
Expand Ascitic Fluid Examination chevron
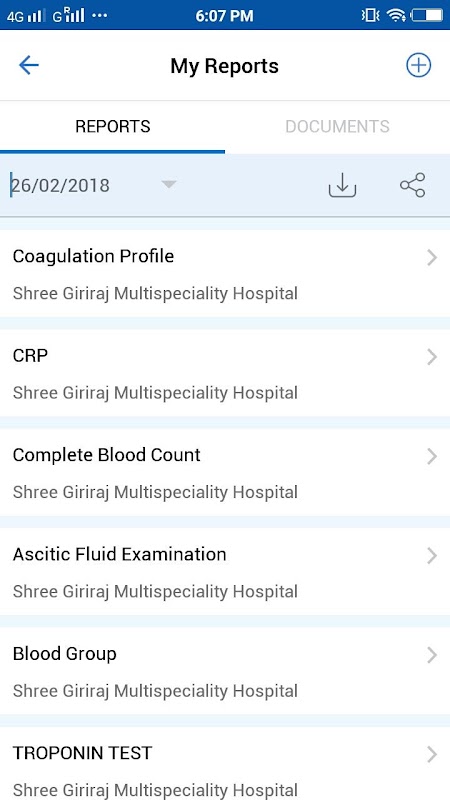[432, 556]
